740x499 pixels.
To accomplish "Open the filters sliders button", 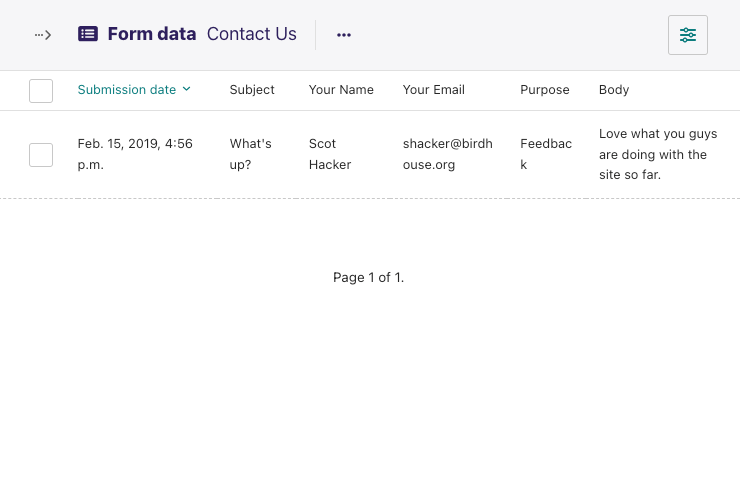I will pyautogui.click(x=688, y=35).
